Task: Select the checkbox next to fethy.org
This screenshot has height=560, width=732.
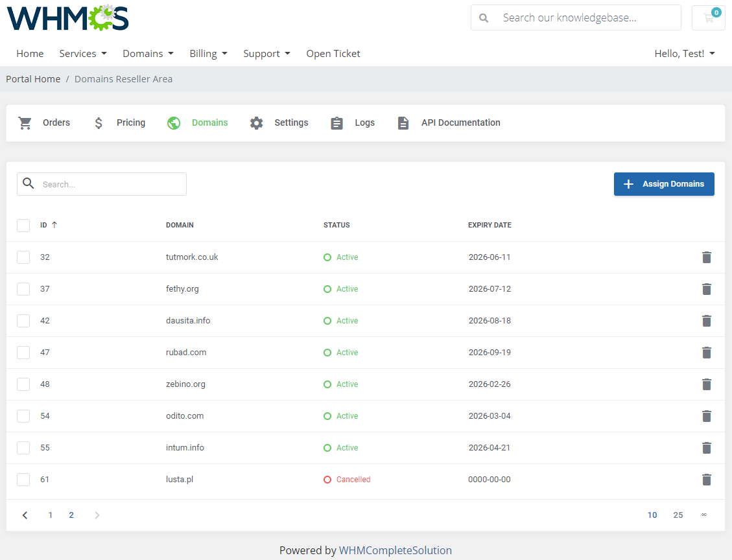Action: pyautogui.click(x=23, y=289)
